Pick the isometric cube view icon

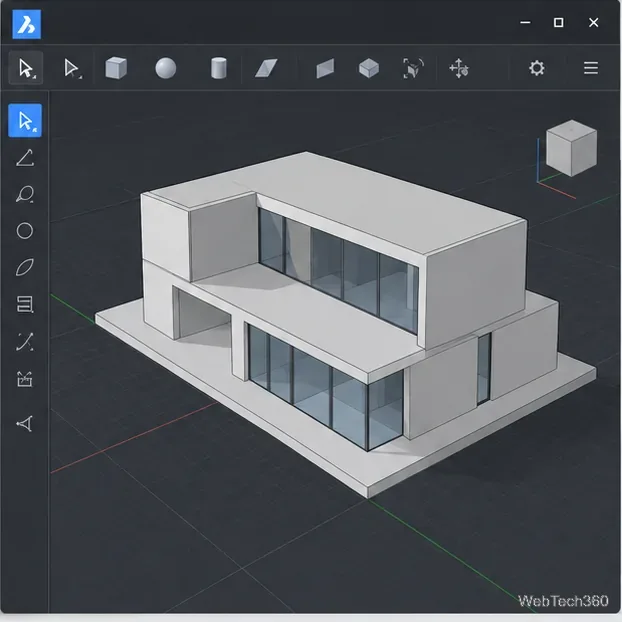(x=369, y=68)
